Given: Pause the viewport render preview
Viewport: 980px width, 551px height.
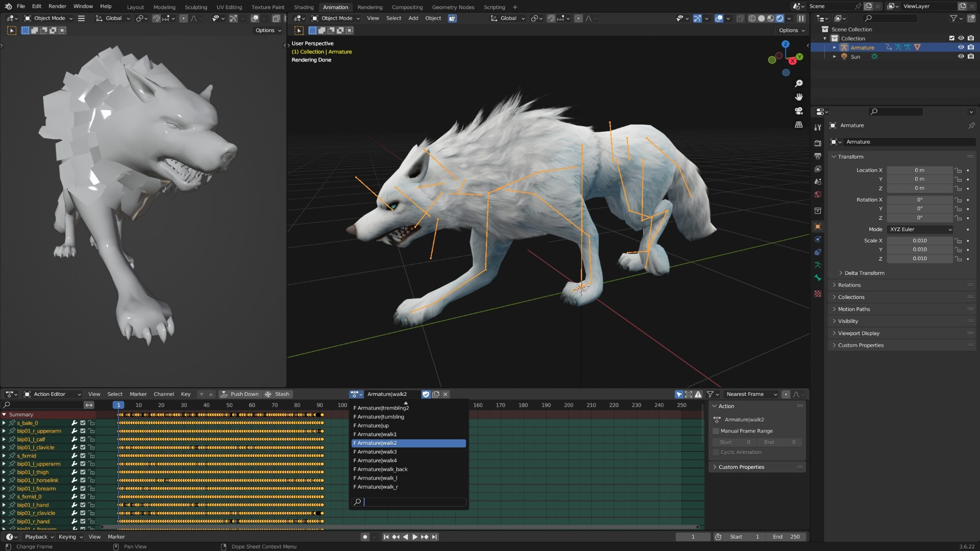Looking at the screenshot, I should click(x=801, y=18).
